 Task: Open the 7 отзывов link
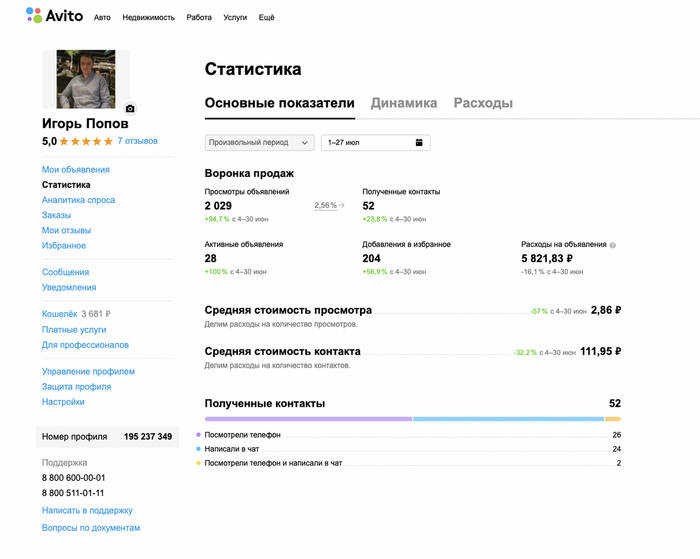click(x=138, y=141)
